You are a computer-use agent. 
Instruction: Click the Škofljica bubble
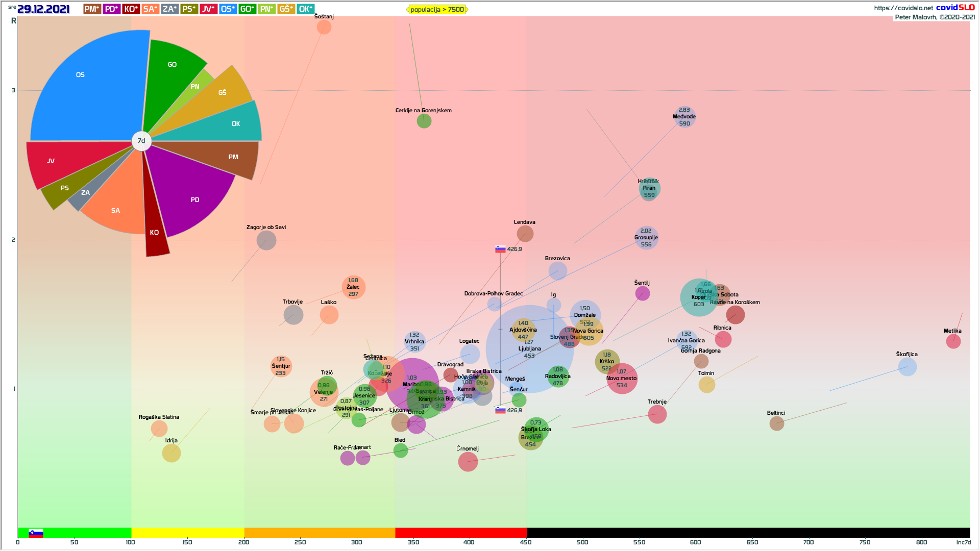(x=907, y=367)
